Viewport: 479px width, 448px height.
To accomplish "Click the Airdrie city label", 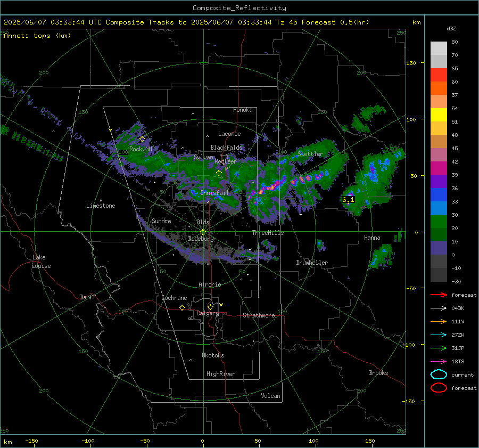I will (210, 284).
